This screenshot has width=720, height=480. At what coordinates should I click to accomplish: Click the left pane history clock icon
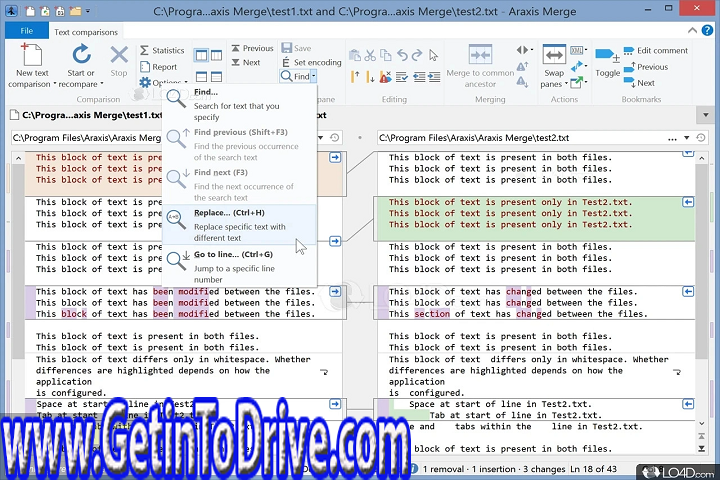point(335,138)
